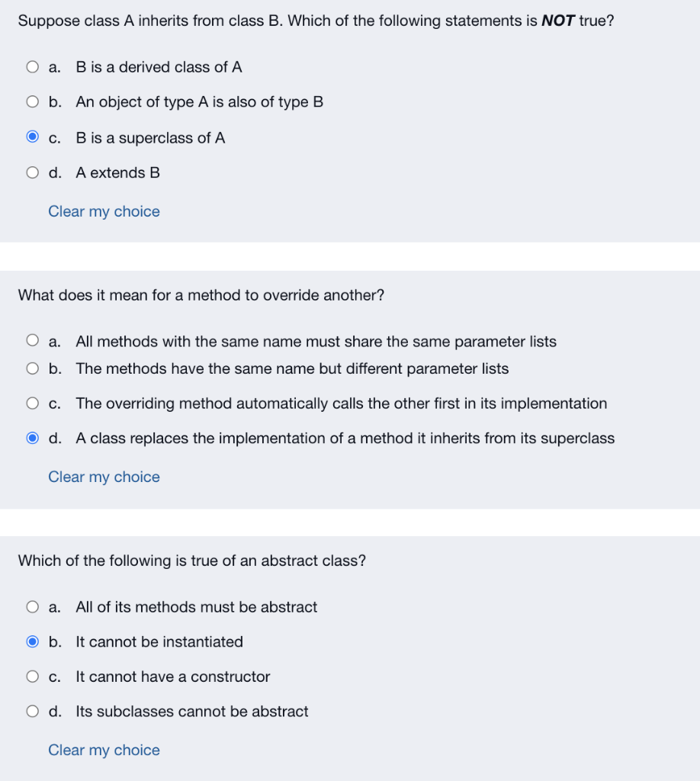Select 'All of its methods must be abstract'
Screen dimensions: 700x781
[32, 606]
